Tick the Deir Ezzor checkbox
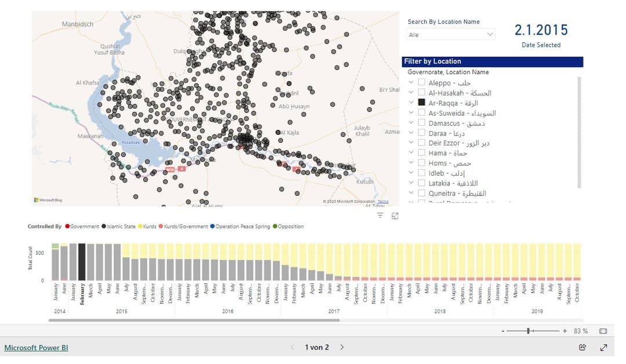The image size is (626, 364). [x=421, y=143]
